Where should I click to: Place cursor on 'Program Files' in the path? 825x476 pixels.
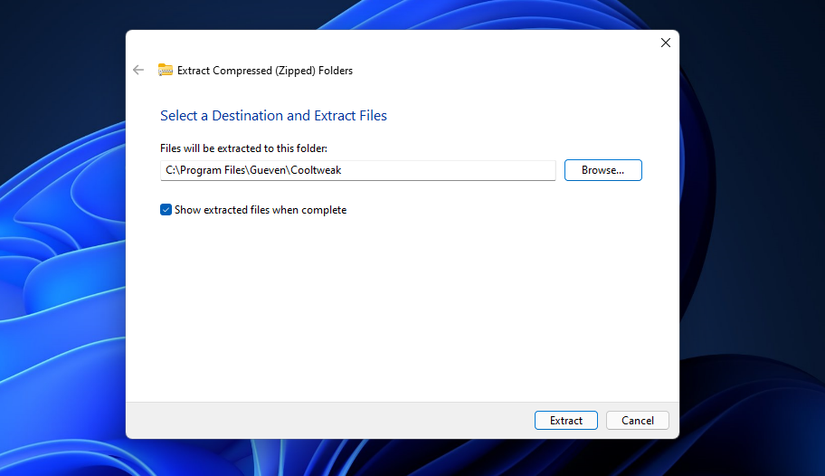[212, 170]
